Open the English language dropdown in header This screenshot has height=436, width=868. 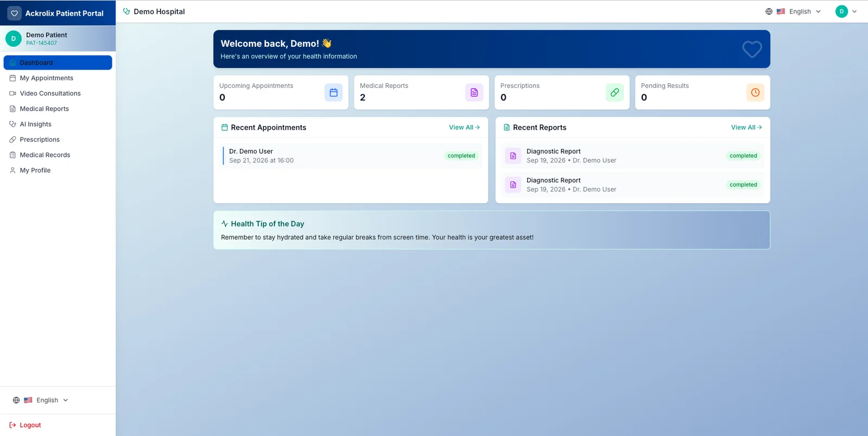click(793, 11)
